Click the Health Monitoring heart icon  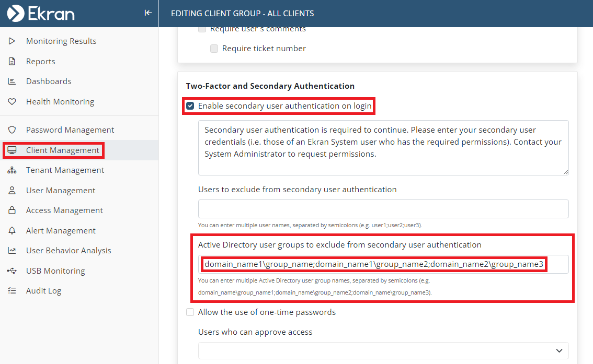[x=12, y=102]
